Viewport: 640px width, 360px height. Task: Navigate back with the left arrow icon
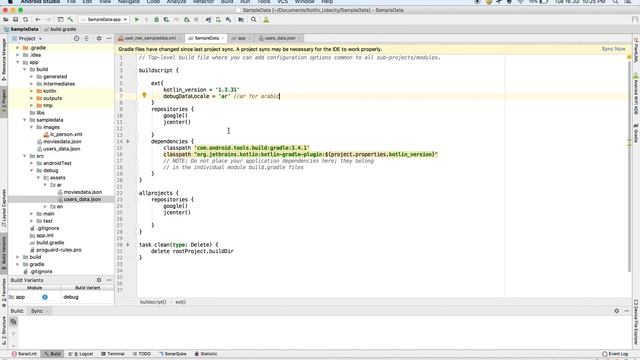click(38, 19)
